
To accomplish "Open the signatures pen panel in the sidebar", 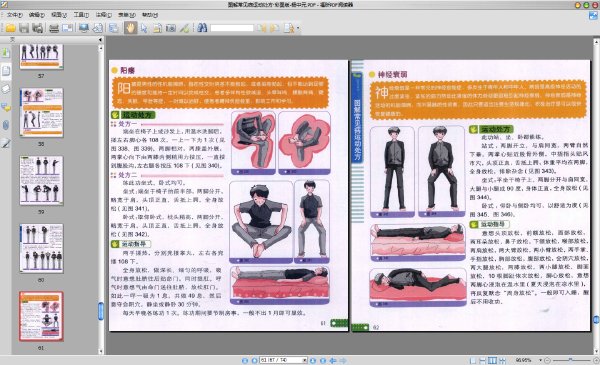I will point(6,143).
